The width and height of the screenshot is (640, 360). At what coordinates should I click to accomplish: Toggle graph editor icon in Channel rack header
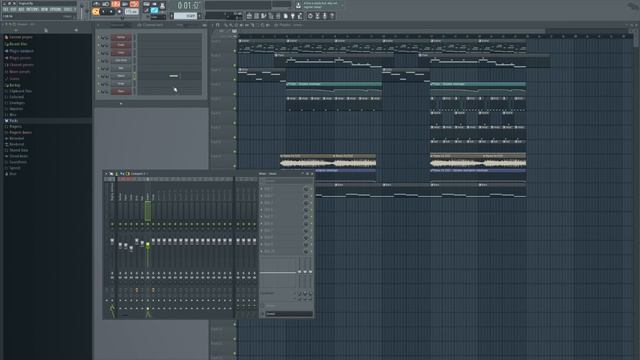coord(204,25)
